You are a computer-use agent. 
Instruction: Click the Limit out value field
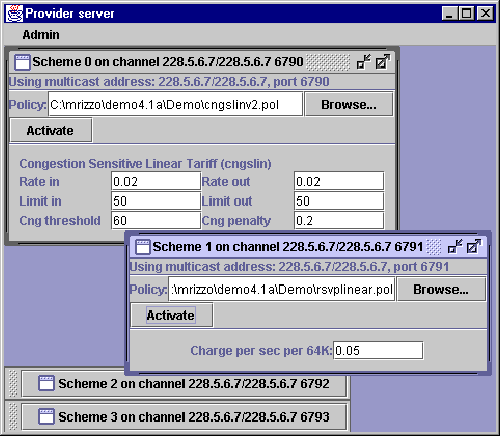339,201
